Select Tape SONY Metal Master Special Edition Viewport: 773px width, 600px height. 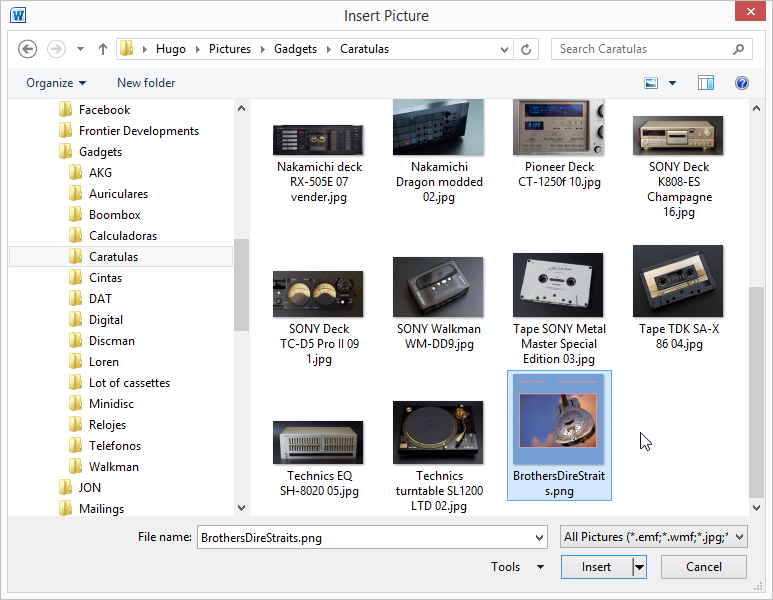pos(559,308)
